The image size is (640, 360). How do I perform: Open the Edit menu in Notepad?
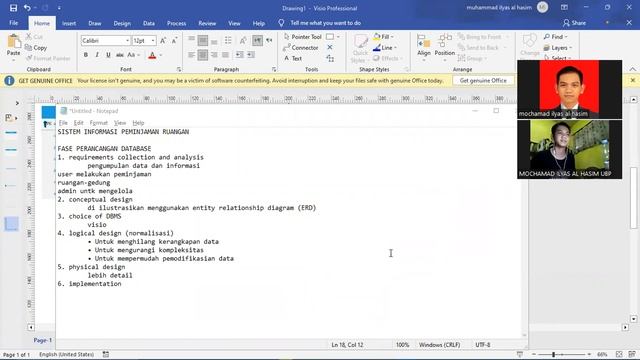click(78, 123)
